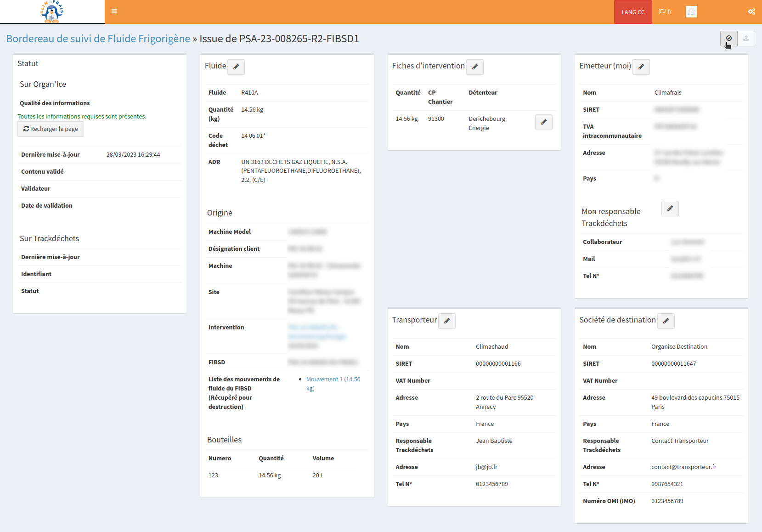Viewport: 762px width, 532px height.
Task: Click address 49 boulevard des capucins
Action: coord(695,402)
